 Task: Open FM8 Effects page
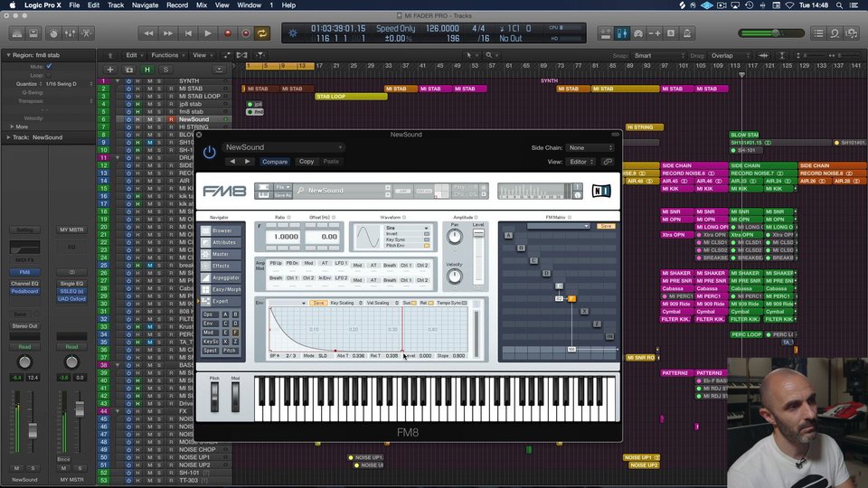click(221, 266)
